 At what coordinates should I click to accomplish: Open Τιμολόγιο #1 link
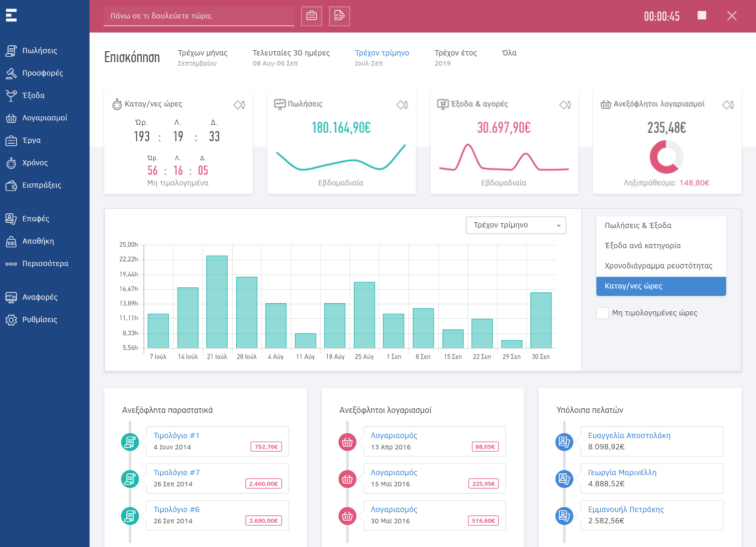(176, 436)
